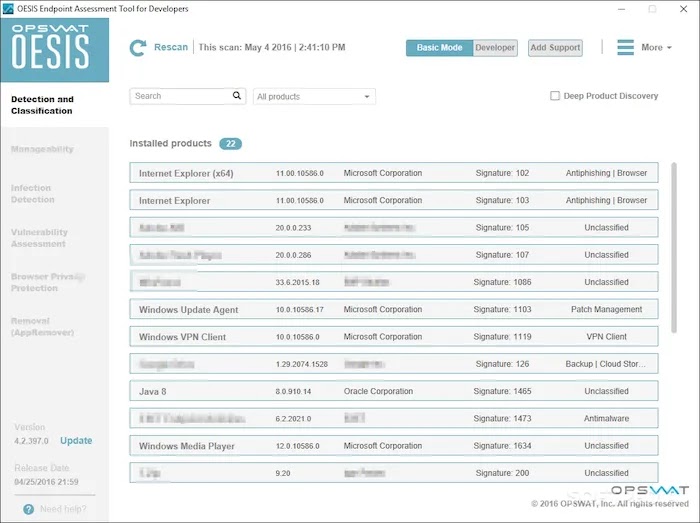
Task: Open the Infection Detection section
Action: [x=33, y=194]
